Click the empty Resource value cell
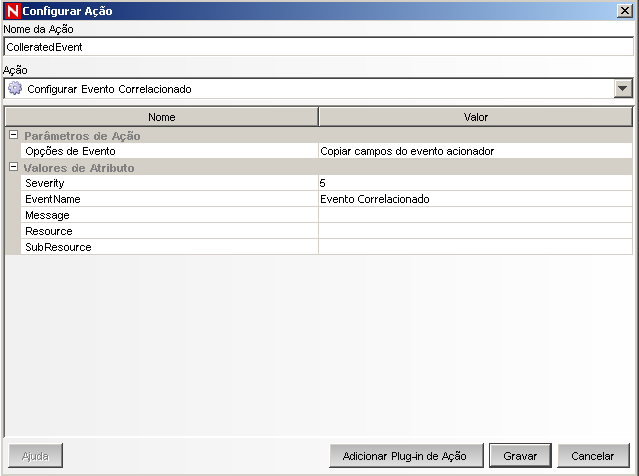This screenshot has width=639, height=476. pos(475,231)
